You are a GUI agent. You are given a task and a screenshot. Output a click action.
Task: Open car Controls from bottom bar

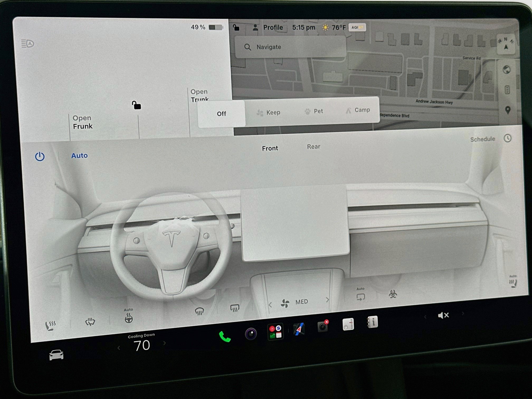click(x=56, y=355)
